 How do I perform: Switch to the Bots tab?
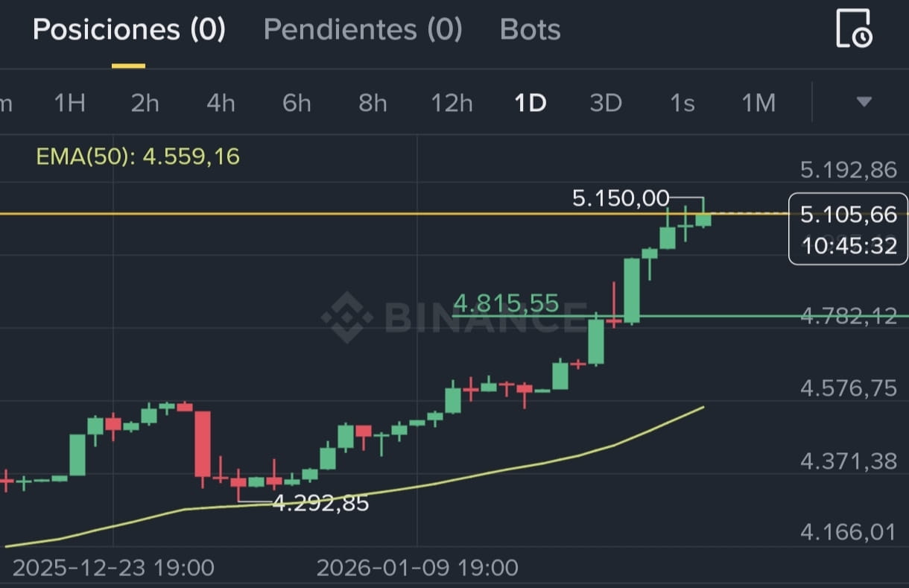click(x=530, y=29)
